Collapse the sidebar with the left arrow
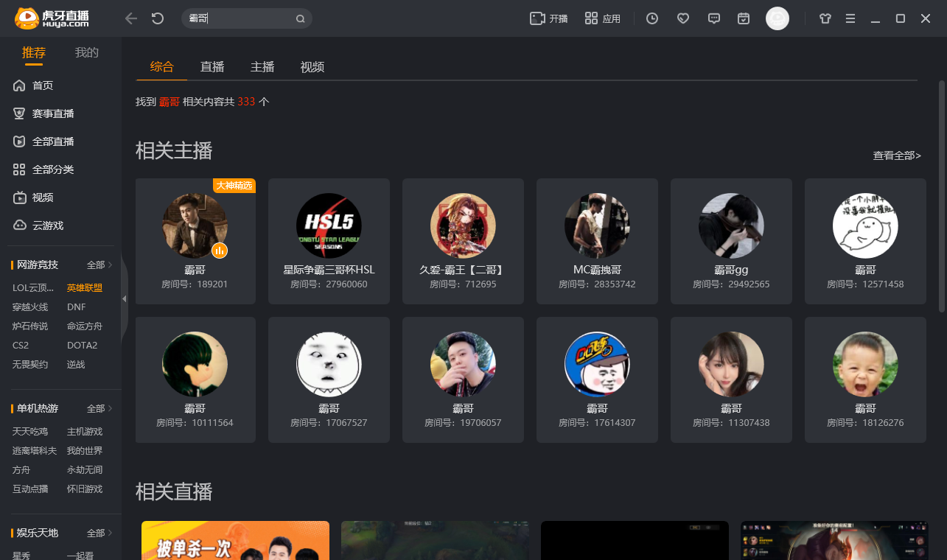947x560 pixels. coord(124,299)
